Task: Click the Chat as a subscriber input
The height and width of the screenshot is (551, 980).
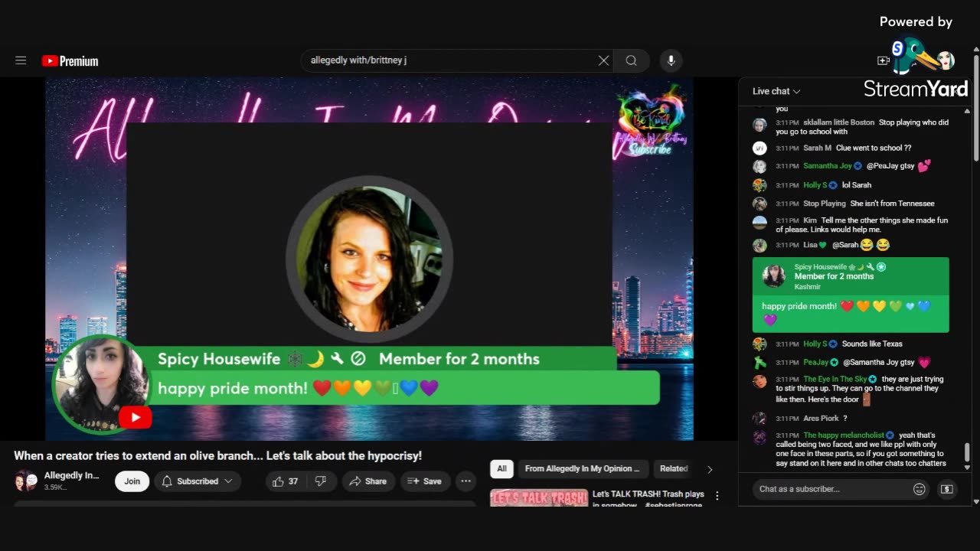Action: click(831, 489)
